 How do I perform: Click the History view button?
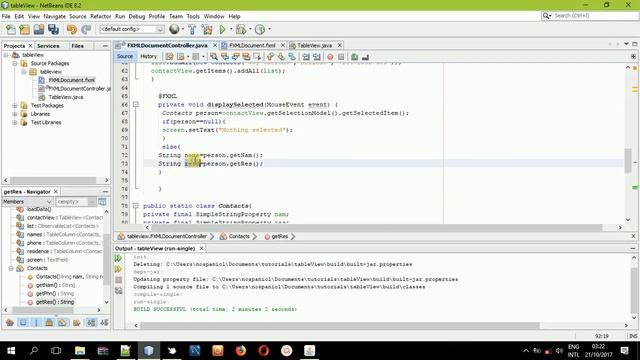point(148,56)
